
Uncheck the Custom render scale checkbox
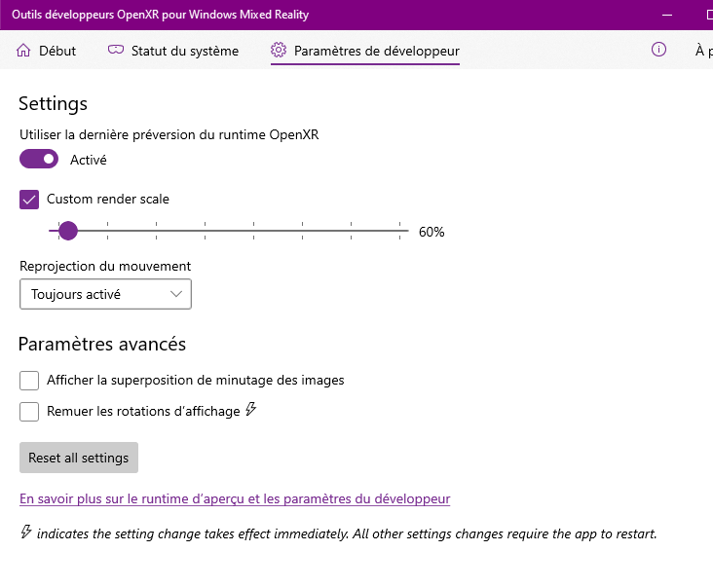click(29, 199)
